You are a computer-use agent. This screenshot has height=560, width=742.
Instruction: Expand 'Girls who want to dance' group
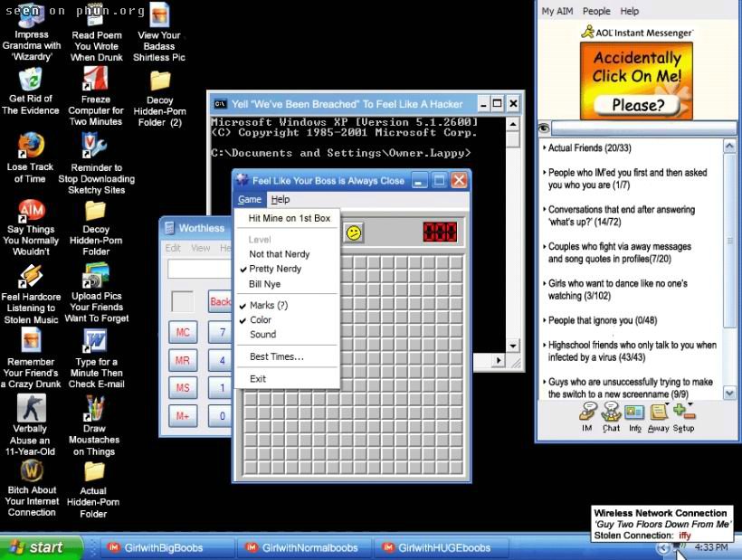point(617,289)
